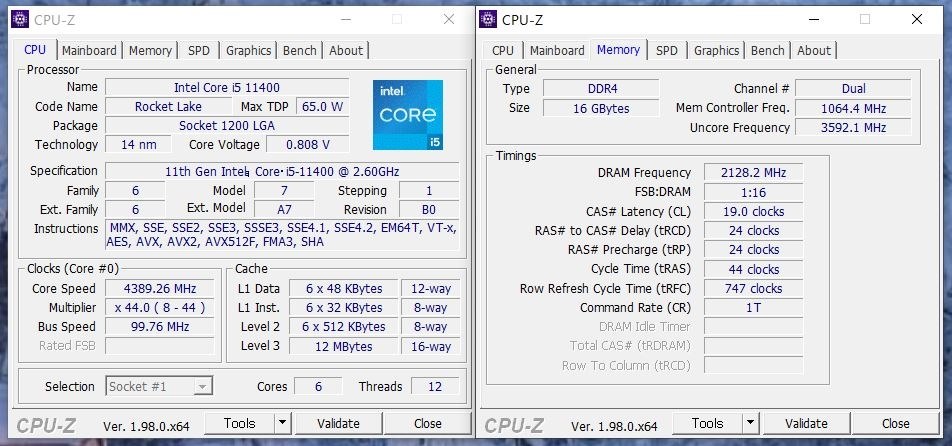The width and height of the screenshot is (952, 446).
Task: Click CPU-Z app icon in right window title bar
Action: (488, 19)
